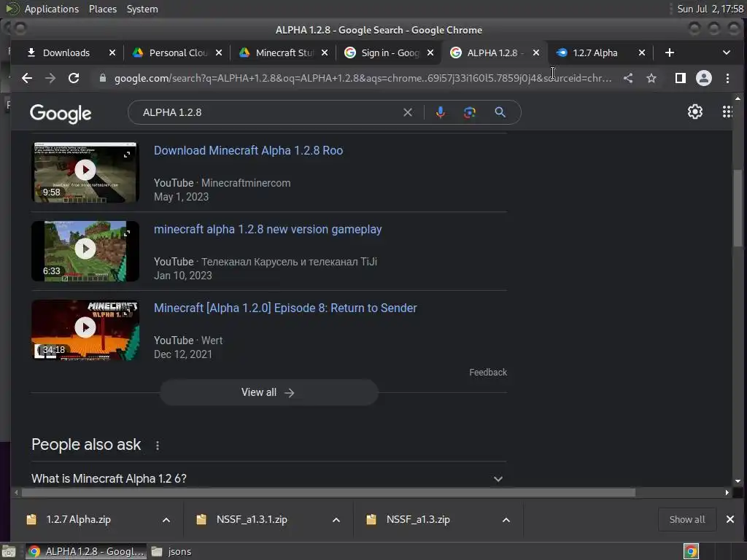
Task: Open the Chrome profile avatar
Action: (704, 78)
